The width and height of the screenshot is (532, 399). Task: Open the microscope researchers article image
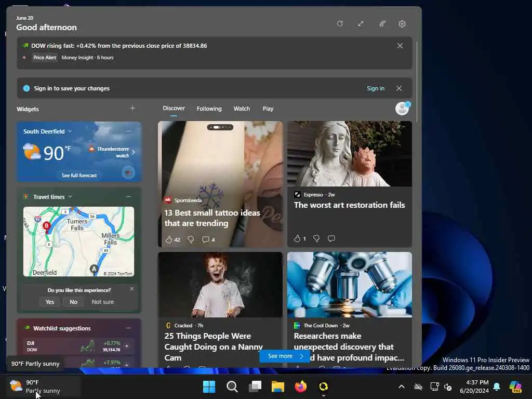pos(350,285)
